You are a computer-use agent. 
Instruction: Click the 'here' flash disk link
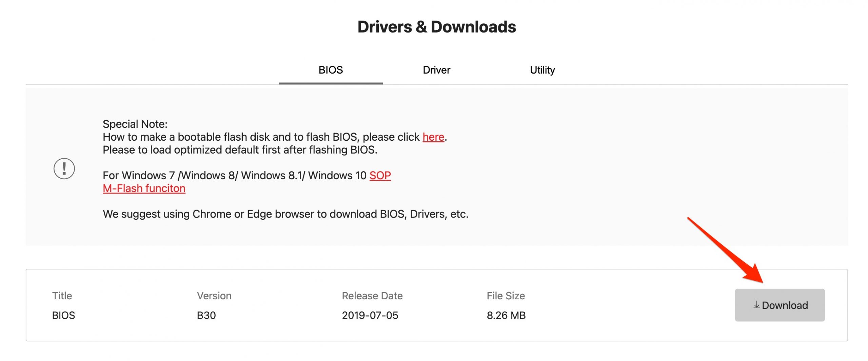(x=433, y=137)
